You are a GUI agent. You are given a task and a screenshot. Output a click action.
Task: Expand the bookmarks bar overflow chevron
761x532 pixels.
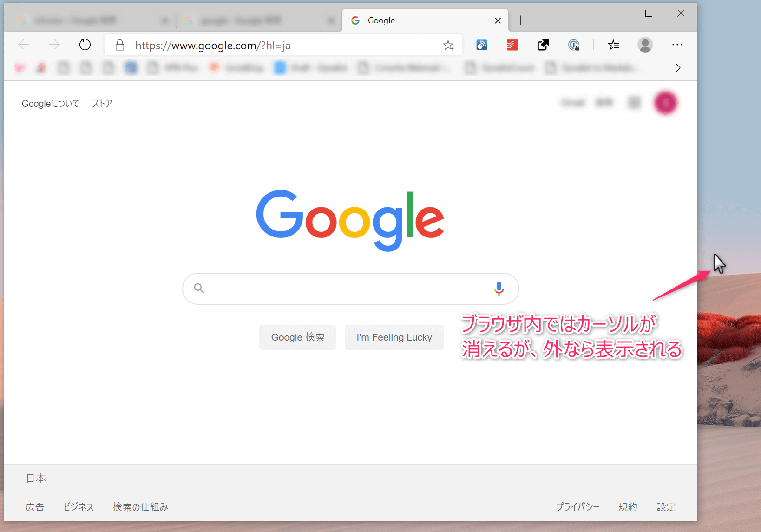click(x=678, y=68)
